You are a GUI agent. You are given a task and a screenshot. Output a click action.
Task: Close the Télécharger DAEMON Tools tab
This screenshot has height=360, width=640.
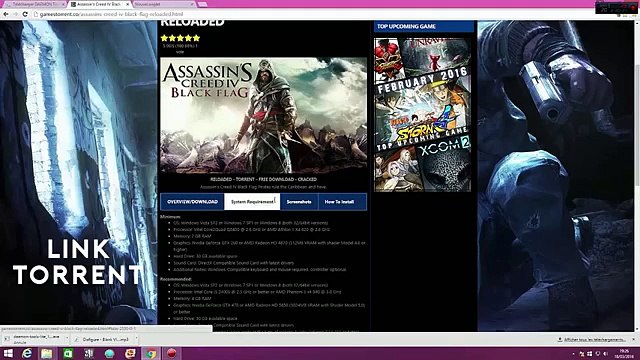pyautogui.click(x=64, y=4)
